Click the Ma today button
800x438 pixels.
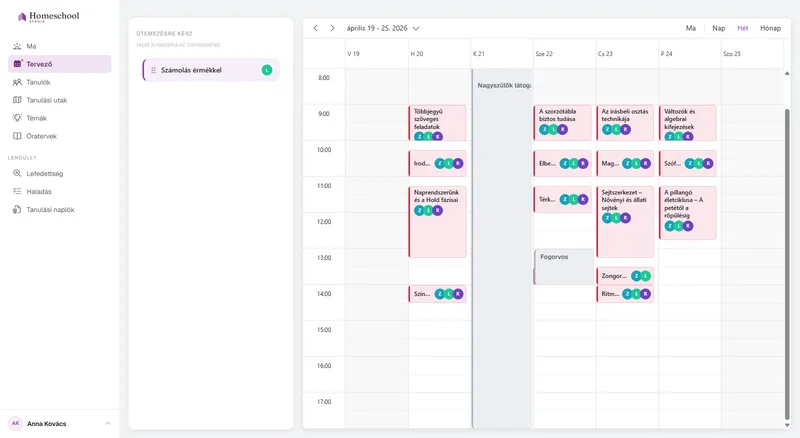pos(690,29)
